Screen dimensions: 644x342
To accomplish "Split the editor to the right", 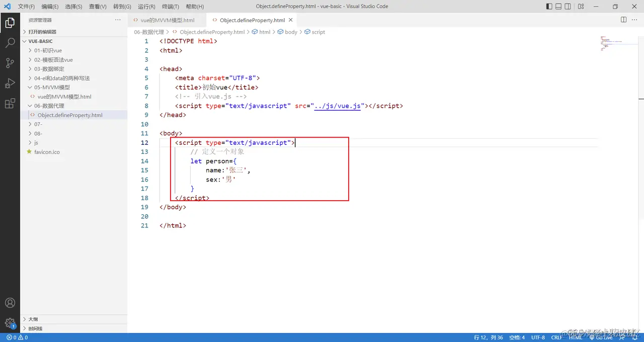I will 623,20.
